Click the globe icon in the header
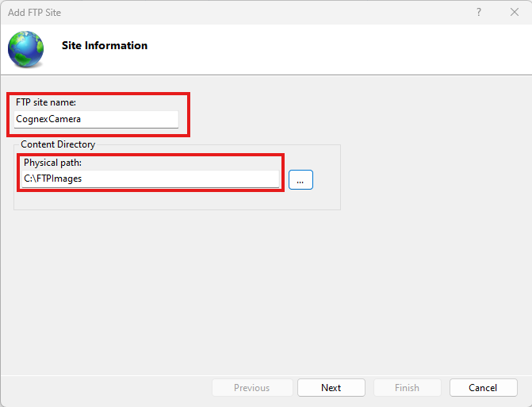 click(x=25, y=48)
